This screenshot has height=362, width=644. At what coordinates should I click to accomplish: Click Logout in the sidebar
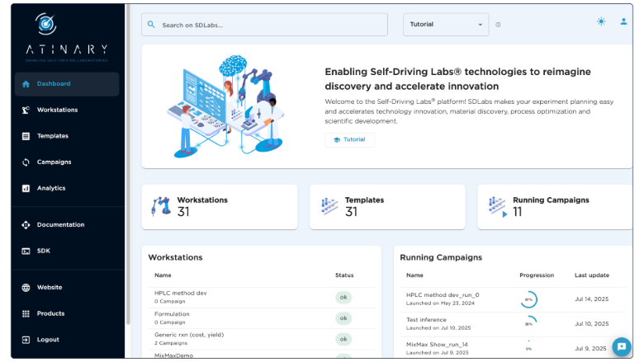[67, 340]
